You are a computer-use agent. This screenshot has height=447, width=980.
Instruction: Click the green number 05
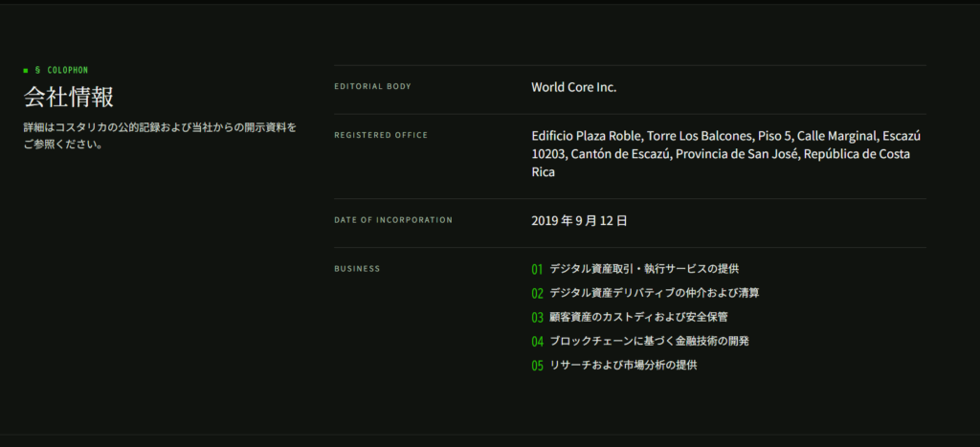537,366
